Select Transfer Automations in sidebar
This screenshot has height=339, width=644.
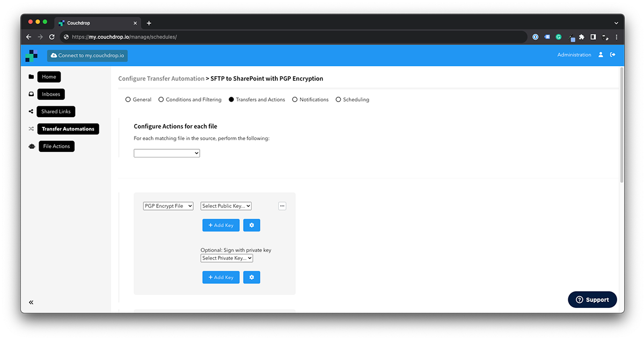(68, 129)
